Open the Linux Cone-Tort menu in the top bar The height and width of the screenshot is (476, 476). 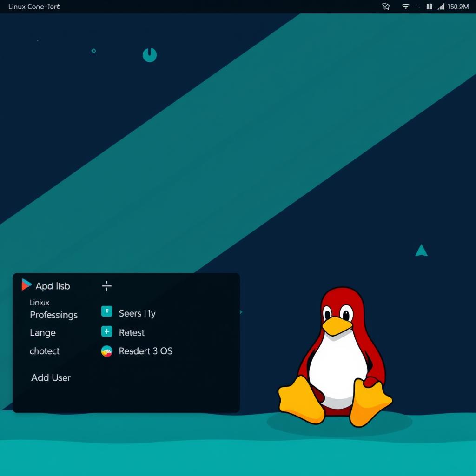click(33, 7)
